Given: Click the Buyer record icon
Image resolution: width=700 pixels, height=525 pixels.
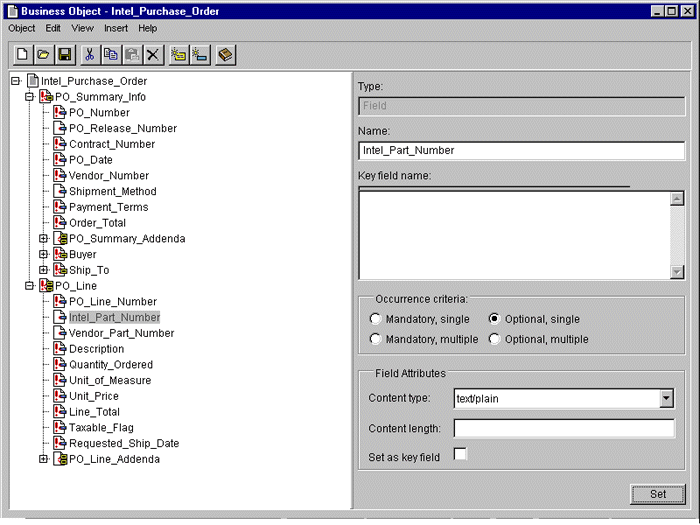Looking at the screenshot, I should [x=60, y=254].
